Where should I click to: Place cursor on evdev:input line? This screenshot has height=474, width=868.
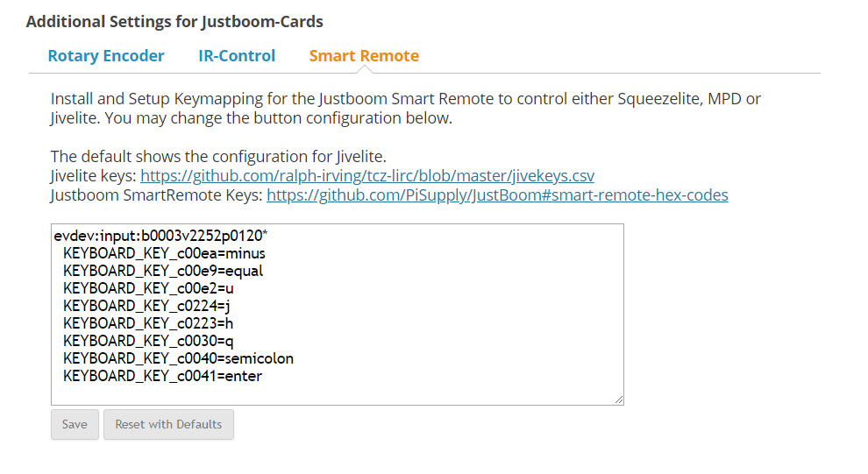[x=160, y=236]
